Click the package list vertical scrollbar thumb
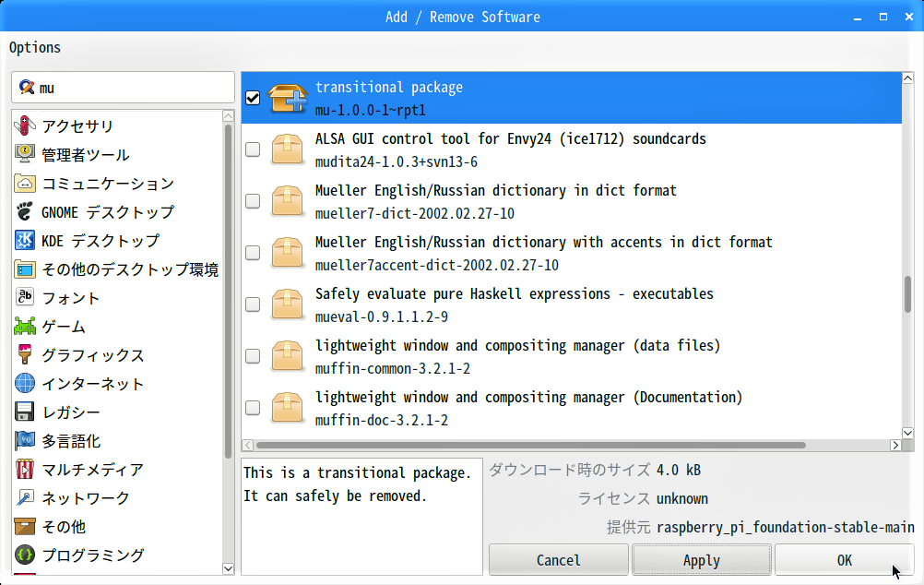The width and height of the screenshot is (924, 585). pos(908,293)
